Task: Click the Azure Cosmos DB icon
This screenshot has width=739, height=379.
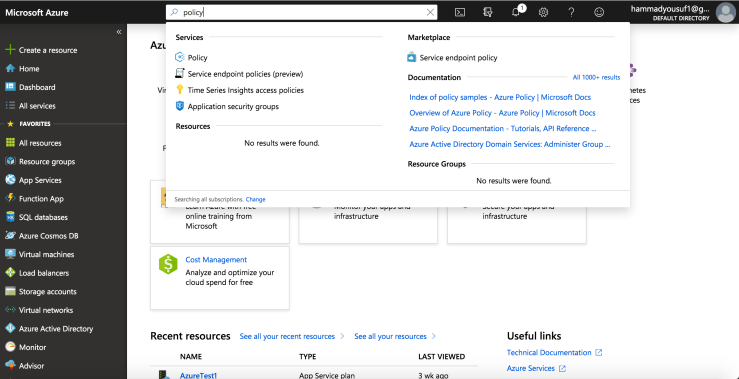Action: [10, 236]
